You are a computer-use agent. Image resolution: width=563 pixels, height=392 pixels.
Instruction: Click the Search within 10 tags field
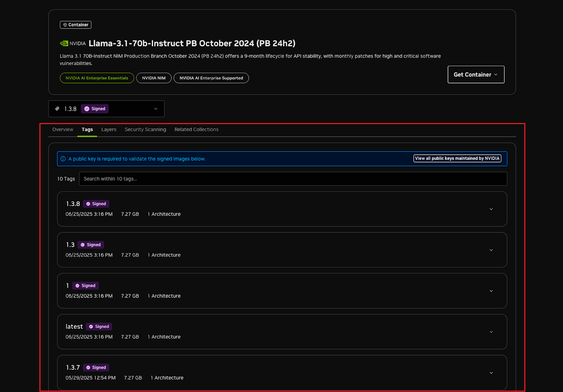click(x=293, y=179)
